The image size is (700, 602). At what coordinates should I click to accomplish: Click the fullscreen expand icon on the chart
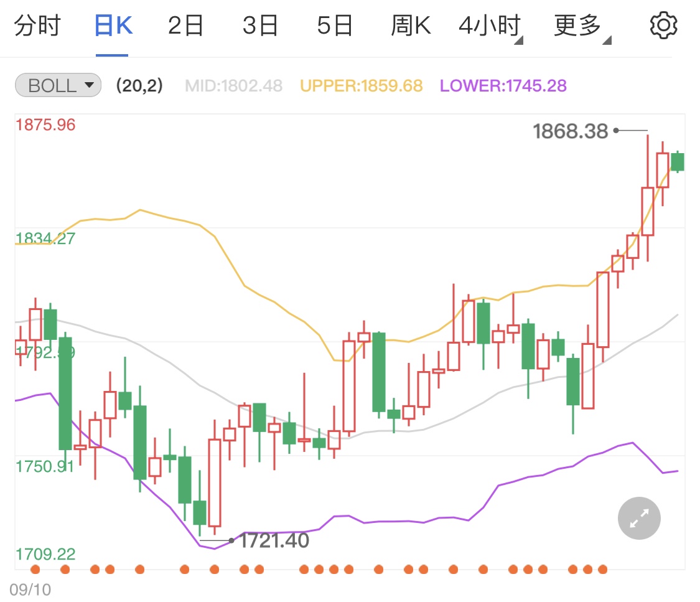[x=638, y=518]
